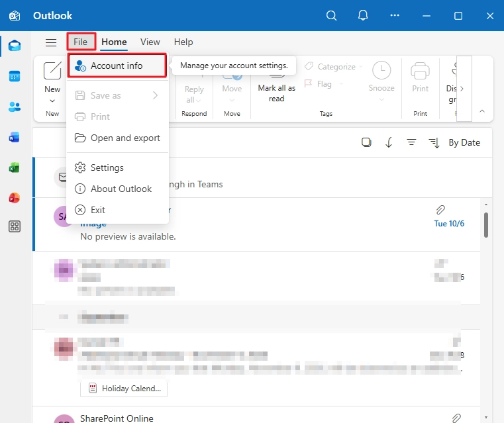Open Mail in left sidebar
This screenshot has width=504, height=423.
pos(15,46)
